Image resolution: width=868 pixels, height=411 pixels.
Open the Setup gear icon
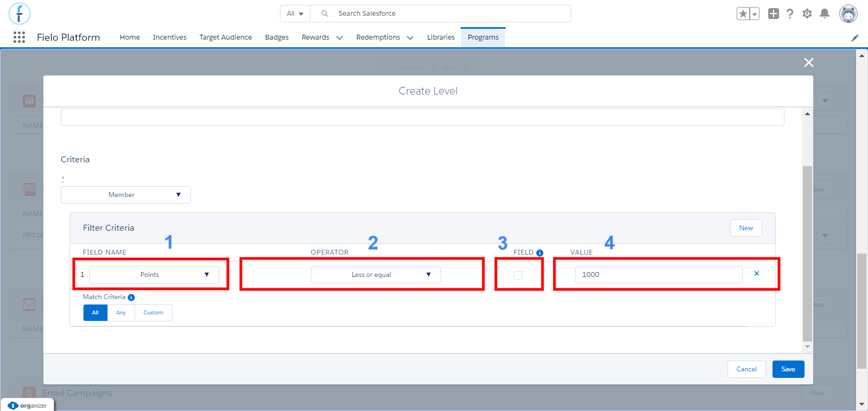pos(807,14)
